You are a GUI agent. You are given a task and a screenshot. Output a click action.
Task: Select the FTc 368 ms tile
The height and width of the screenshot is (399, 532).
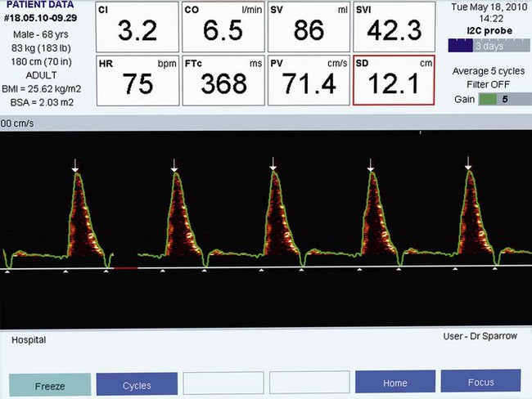(x=223, y=81)
